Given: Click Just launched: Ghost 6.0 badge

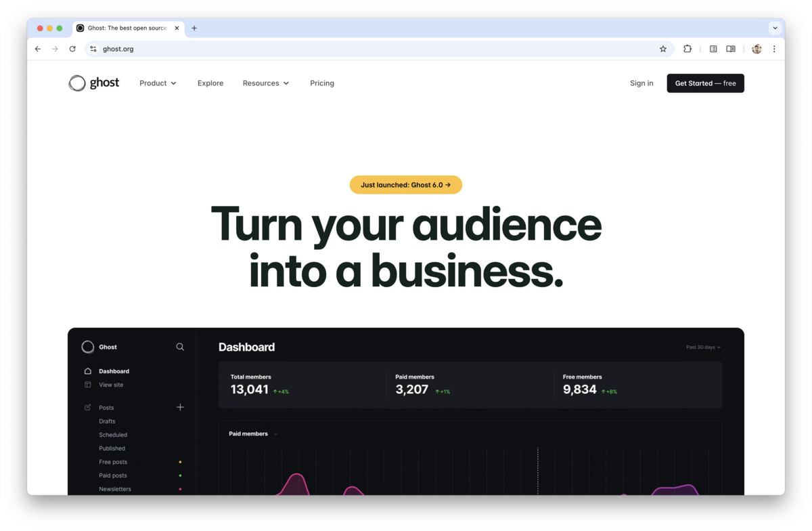Looking at the screenshot, I should [405, 185].
